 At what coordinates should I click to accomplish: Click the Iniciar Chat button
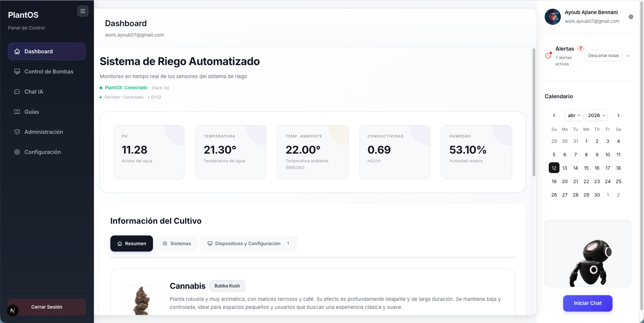tap(587, 303)
